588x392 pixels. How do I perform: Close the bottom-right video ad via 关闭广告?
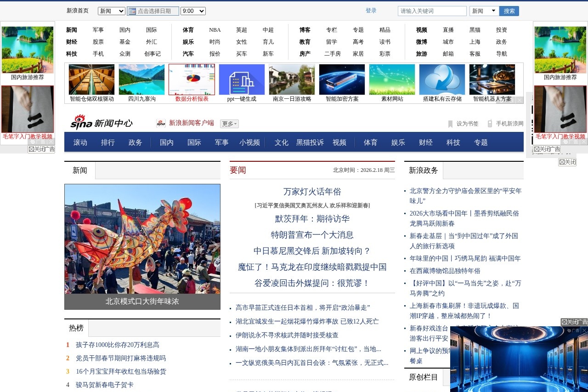574,322
